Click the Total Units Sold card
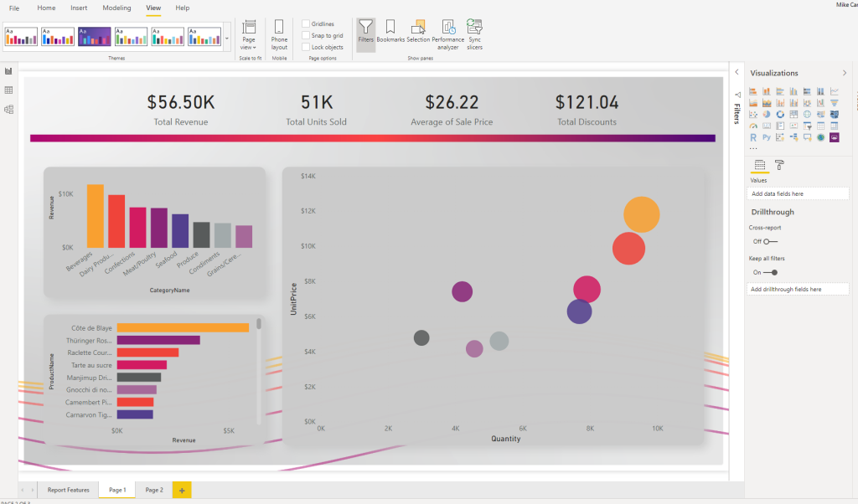The width and height of the screenshot is (858, 504). pyautogui.click(x=316, y=110)
